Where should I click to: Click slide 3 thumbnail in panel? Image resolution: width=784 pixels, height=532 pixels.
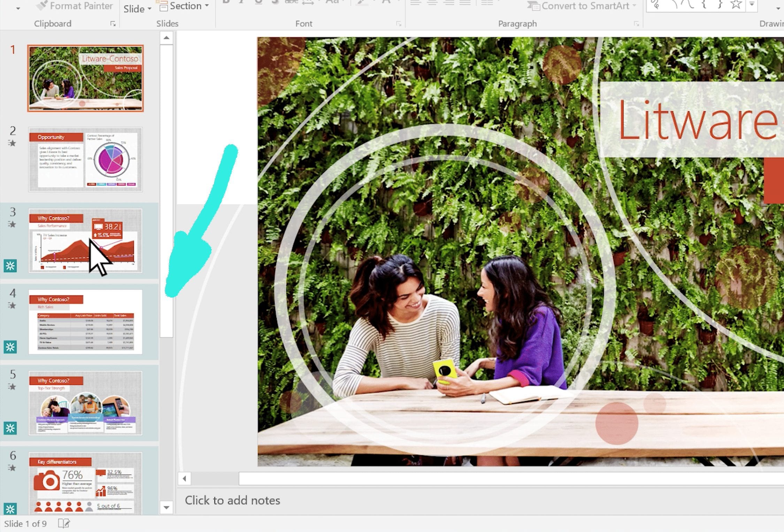85,241
